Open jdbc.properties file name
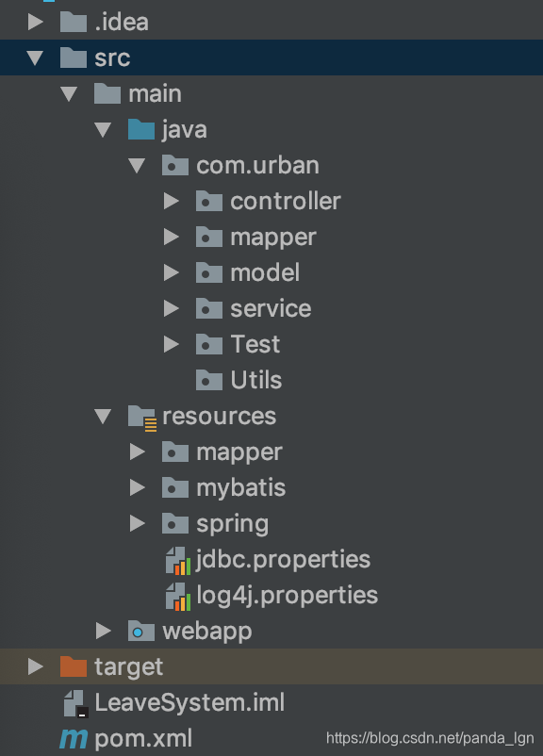Screen dimensions: 543x756 click(x=283, y=560)
